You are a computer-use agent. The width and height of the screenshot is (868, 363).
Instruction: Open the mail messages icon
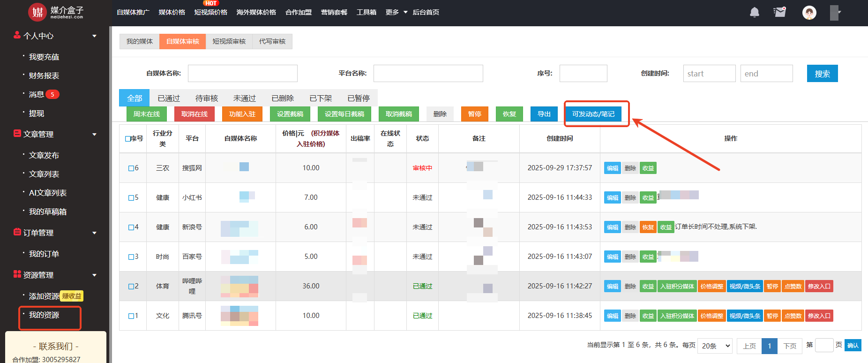(780, 12)
